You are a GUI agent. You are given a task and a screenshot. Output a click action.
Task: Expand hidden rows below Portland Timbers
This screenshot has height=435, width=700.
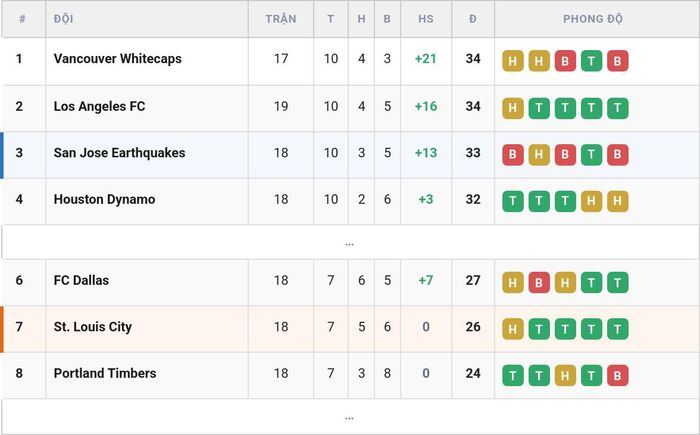tap(350, 417)
